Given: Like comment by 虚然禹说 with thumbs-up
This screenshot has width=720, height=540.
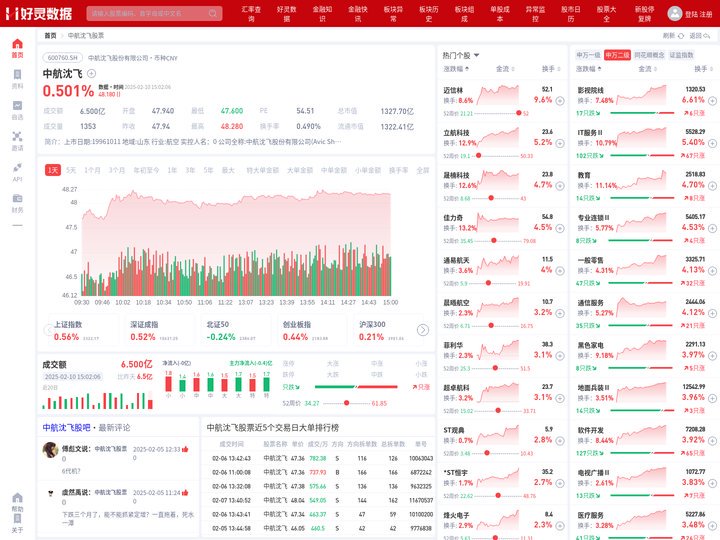Looking at the screenshot, I should [x=185, y=493].
